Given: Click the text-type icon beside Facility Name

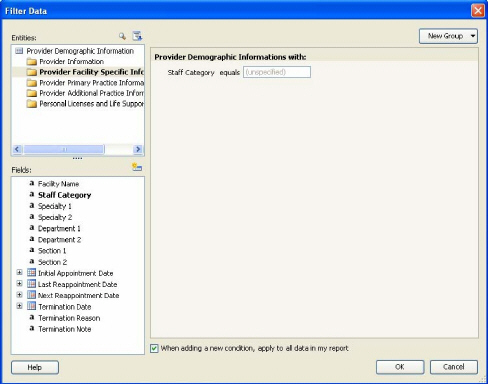Looking at the screenshot, I should (32, 183).
